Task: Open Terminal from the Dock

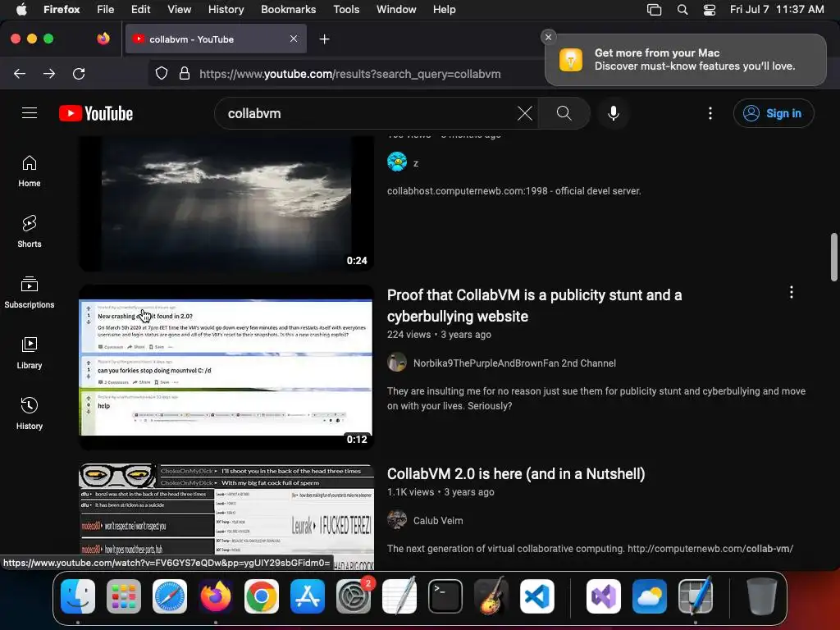Action: (445, 596)
